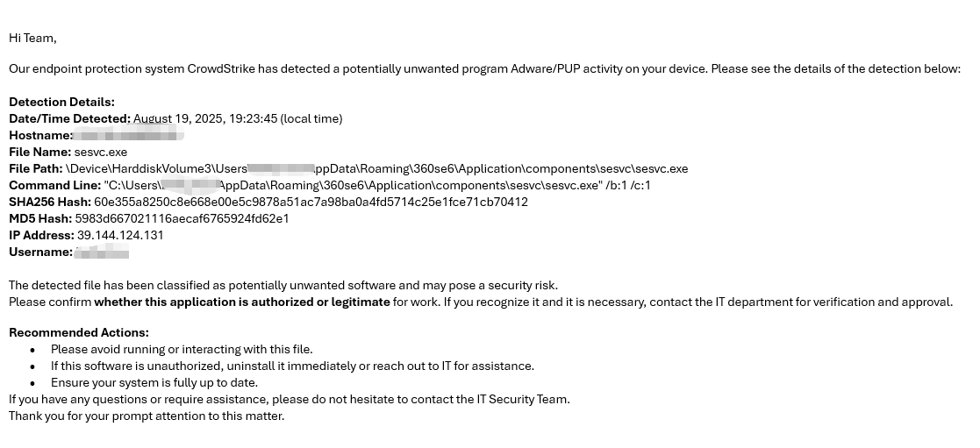980x448 pixels.
Task: Click the bullet 'Ensure your system is fully up to date'
Action: point(154,382)
